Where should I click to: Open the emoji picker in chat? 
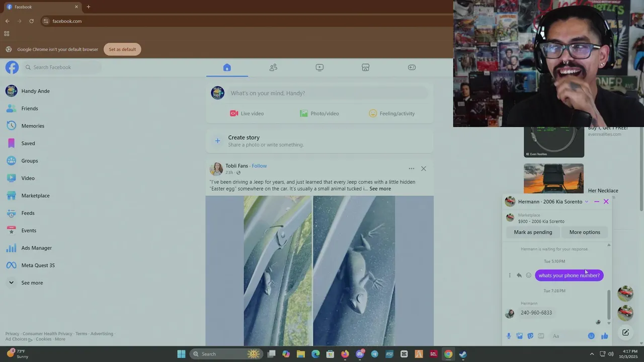[x=591, y=336]
